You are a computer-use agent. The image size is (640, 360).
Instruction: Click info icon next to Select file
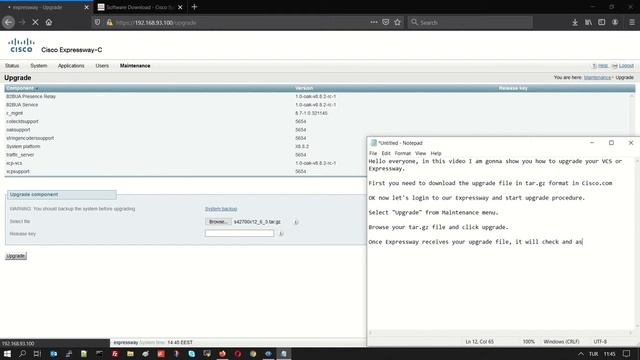click(296, 222)
